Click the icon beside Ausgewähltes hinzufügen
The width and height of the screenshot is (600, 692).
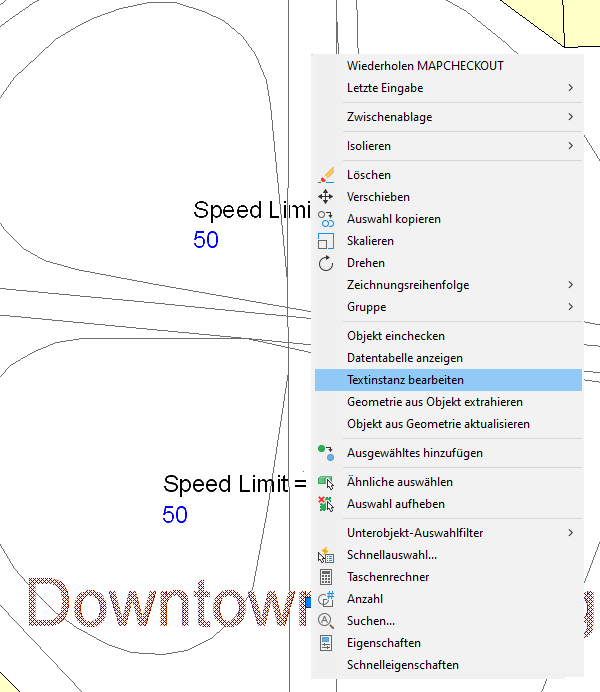326,453
